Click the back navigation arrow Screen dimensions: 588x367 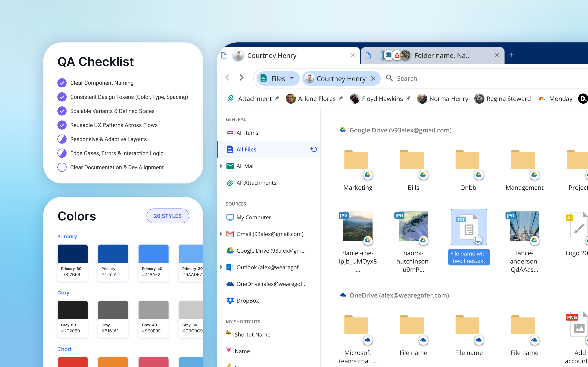[x=227, y=78]
